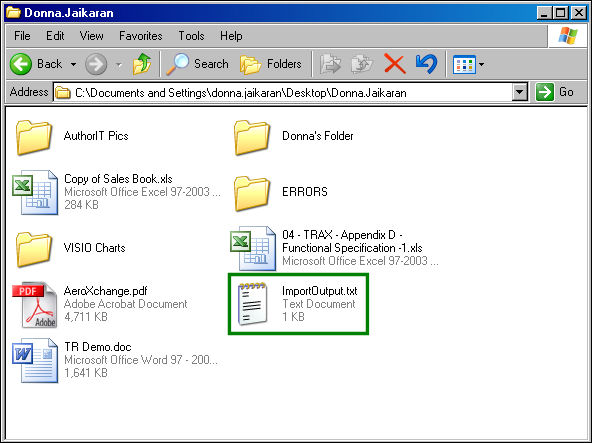Select the AeroXchange.pdf Adobe icon
This screenshot has width=592, height=443.
click(35, 304)
